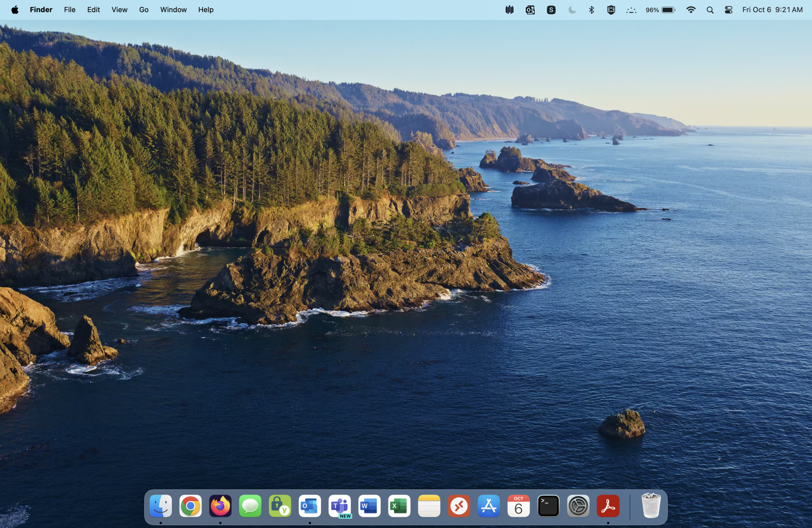Viewport: 812px width, 528px height.
Task: Open the View menu
Action: point(119,10)
